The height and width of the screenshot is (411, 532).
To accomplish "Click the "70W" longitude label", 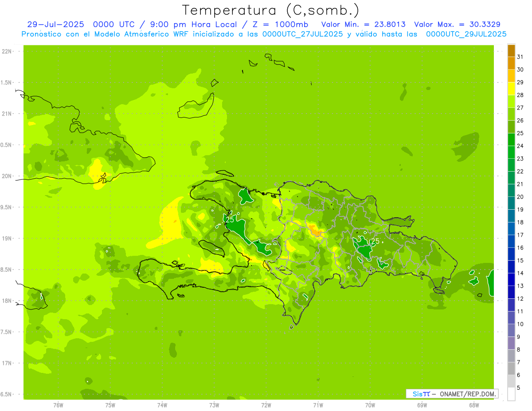I will pos(370,405).
